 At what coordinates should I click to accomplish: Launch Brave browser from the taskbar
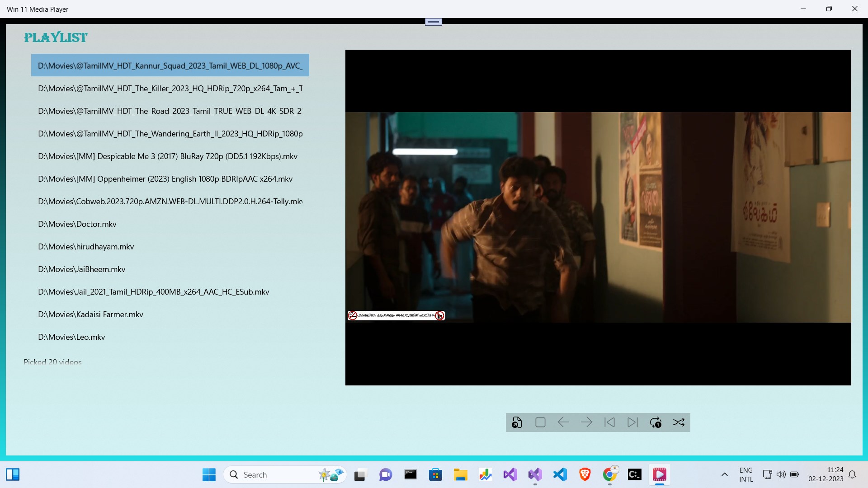585,474
